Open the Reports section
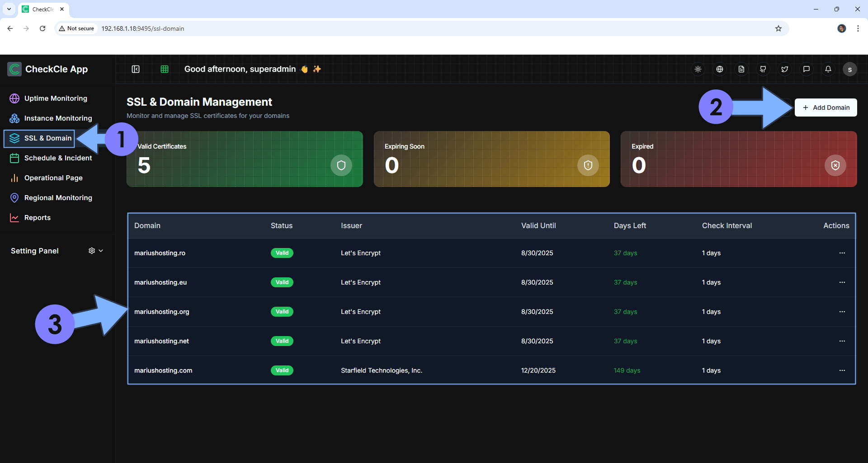 pyautogui.click(x=38, y=218)
